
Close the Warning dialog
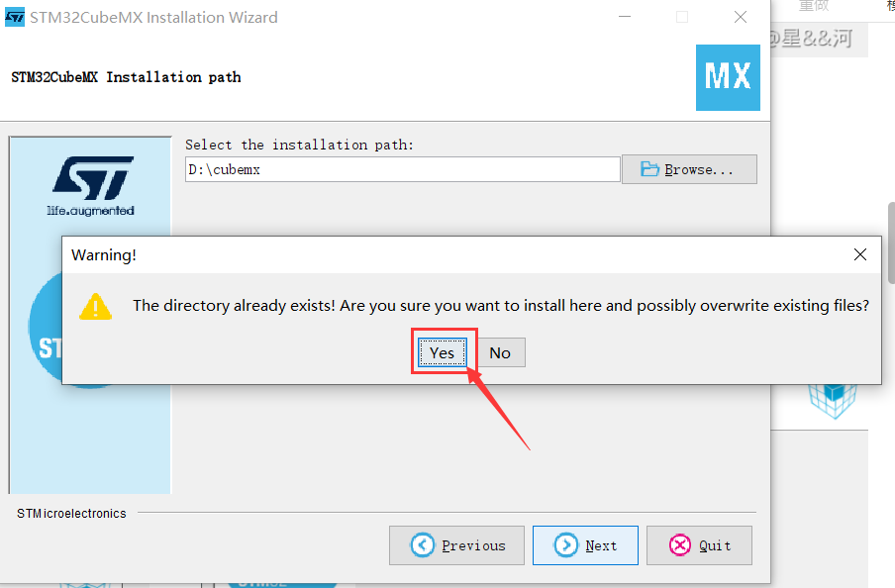(x=860, y=254)
